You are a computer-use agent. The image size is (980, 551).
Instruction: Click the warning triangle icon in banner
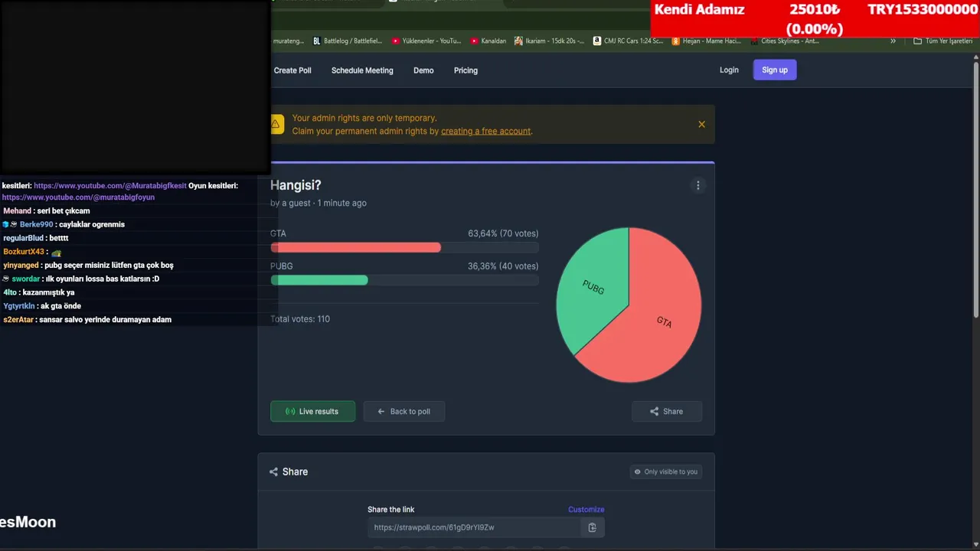click(x=276, y=124)
